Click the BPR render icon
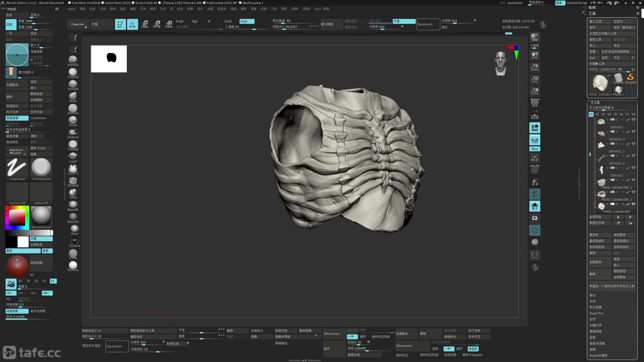 point(535,37)
